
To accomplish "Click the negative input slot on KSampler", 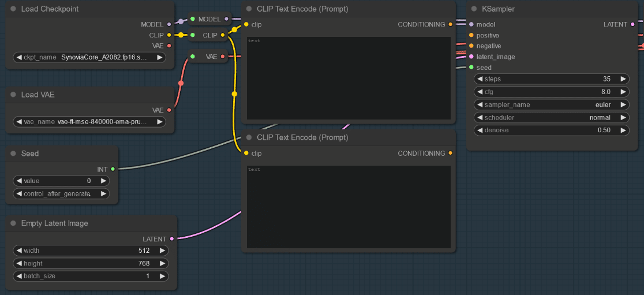I will tap(471, 46).
